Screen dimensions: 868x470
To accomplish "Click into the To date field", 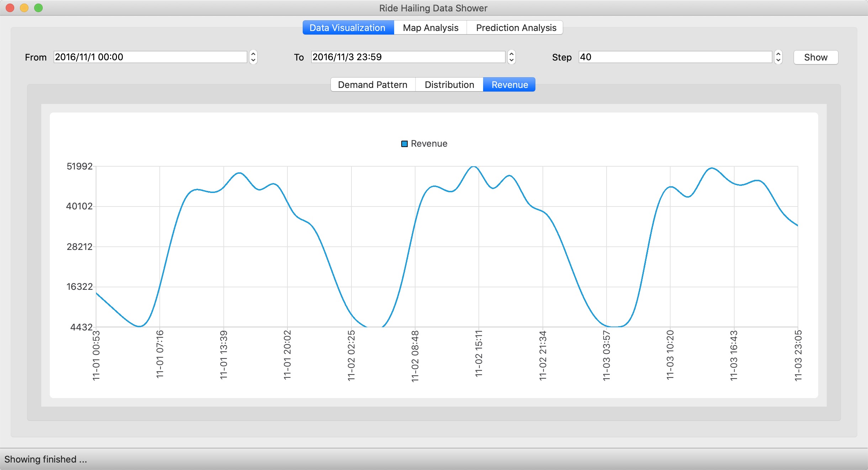I will (408, 57).
